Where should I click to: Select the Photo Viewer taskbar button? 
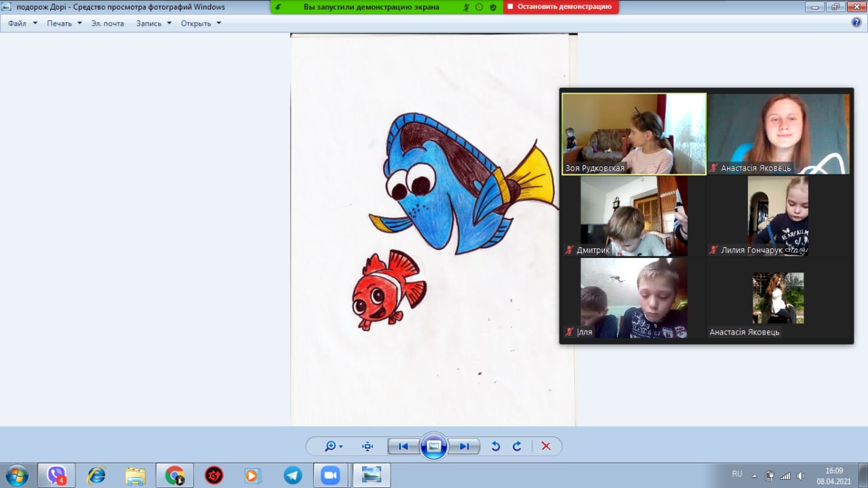tap(372, 475)
